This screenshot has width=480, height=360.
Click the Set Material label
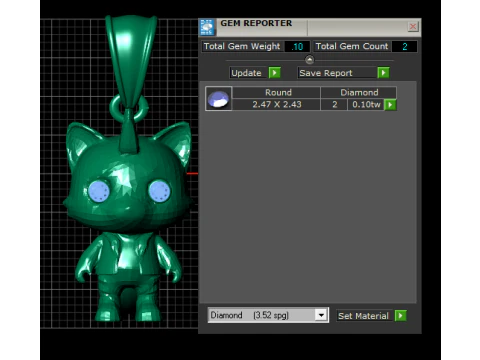[x=364, y=316]
